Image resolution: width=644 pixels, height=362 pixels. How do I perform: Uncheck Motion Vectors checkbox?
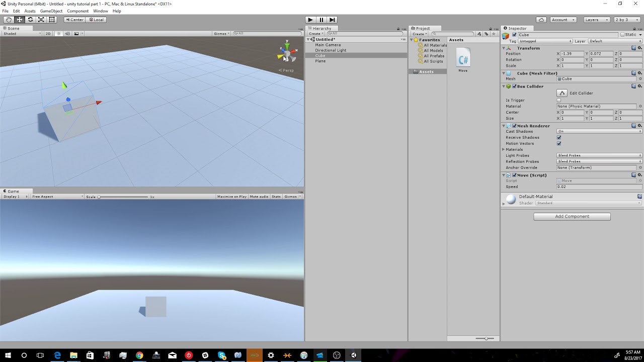[x=559, y=143]
